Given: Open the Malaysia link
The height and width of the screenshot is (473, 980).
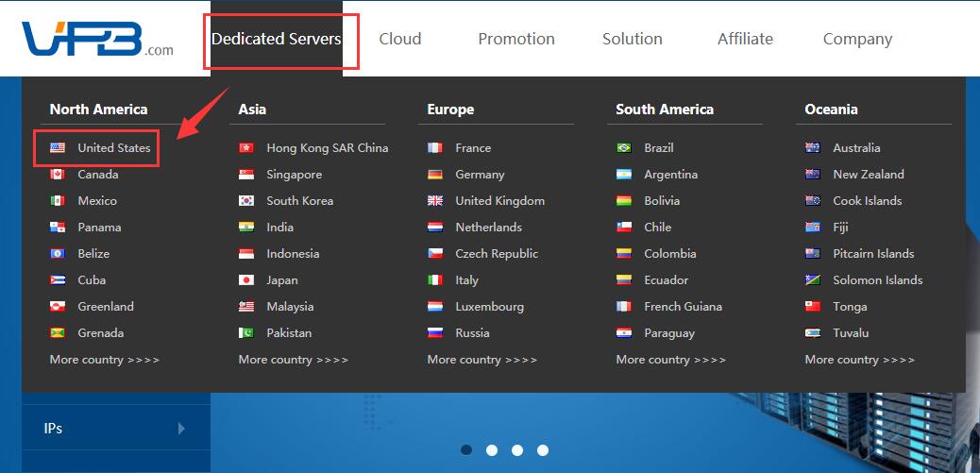Looking at the screenshot, I should pyautogui.click(x=290, y=307).
